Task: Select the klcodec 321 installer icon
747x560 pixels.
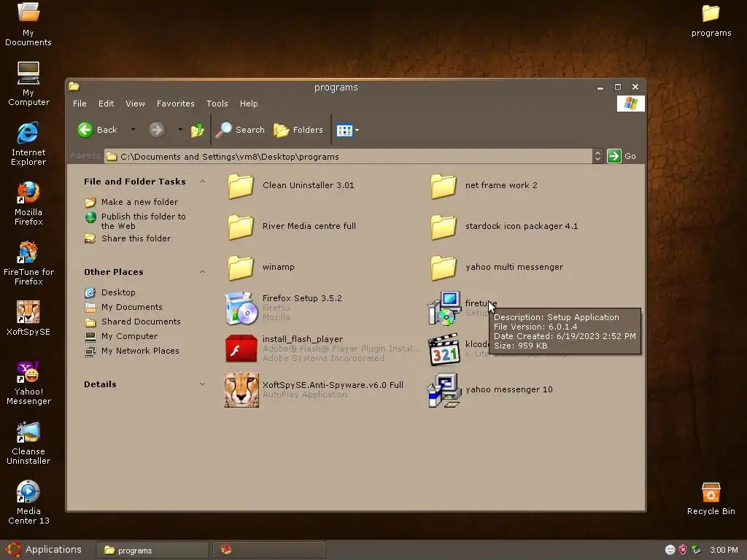Action: pyautogui.click(x=444, y=349)
